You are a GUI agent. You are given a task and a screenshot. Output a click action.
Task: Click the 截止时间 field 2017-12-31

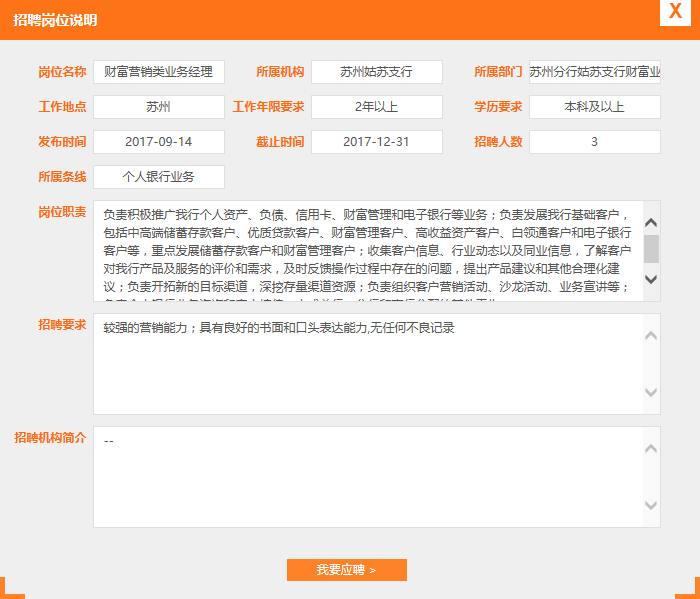point(376,142)
